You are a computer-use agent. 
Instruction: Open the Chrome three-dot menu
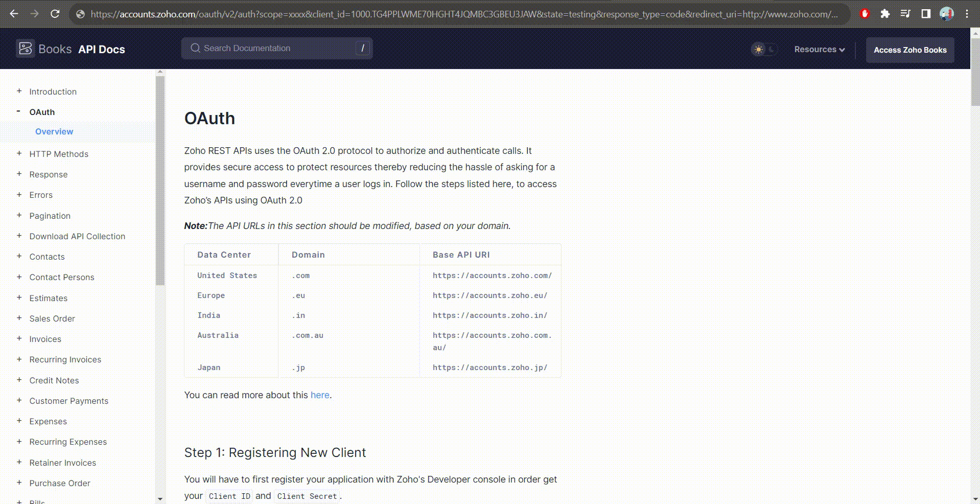tap(967, 14)
